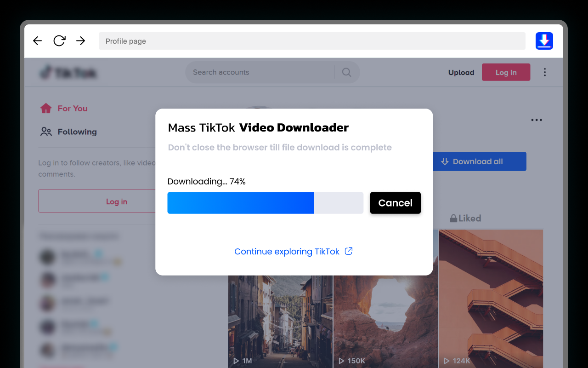Click the browser back arrow
The image size is (588, 368).
pos(37,40)
